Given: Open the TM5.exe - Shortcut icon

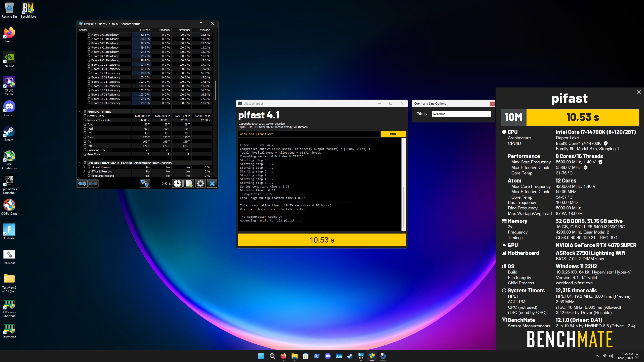Looking at the screenshot, I should click(x=9, y=308).
